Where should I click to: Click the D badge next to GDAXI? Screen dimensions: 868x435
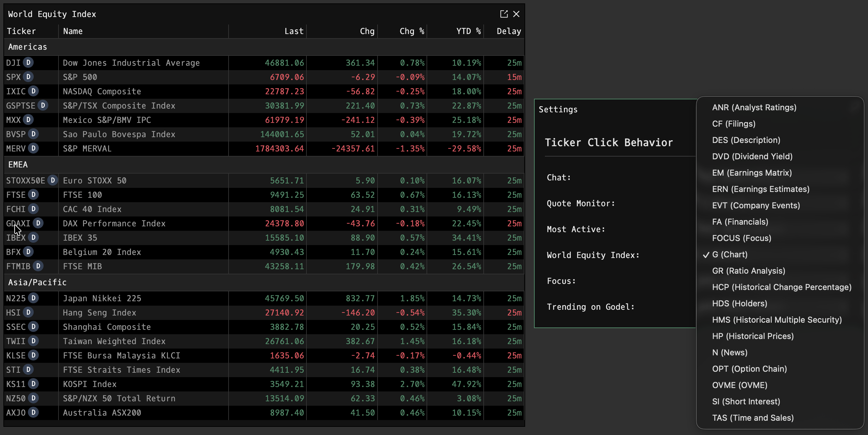tap(38, 223)
